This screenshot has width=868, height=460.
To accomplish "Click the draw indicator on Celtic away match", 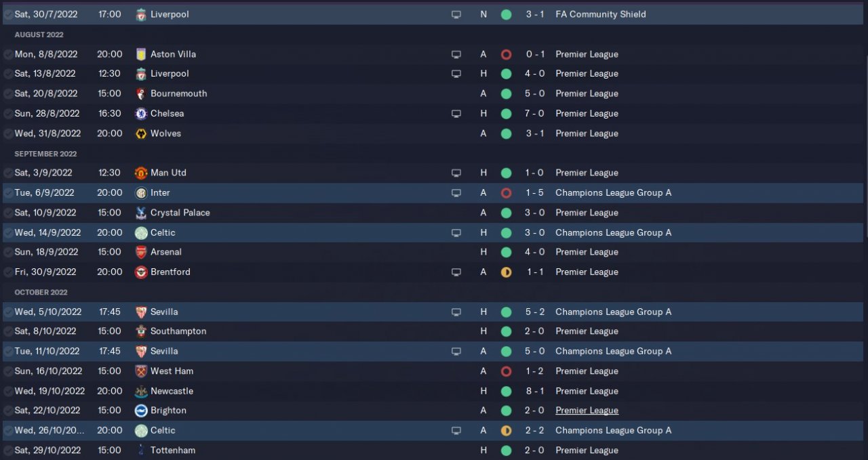I will pos(506,431).
